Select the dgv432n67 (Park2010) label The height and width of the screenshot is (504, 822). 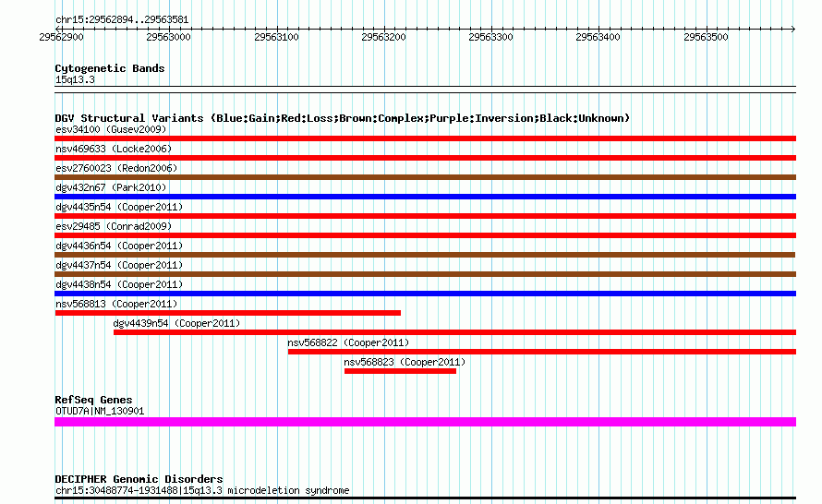111,187
